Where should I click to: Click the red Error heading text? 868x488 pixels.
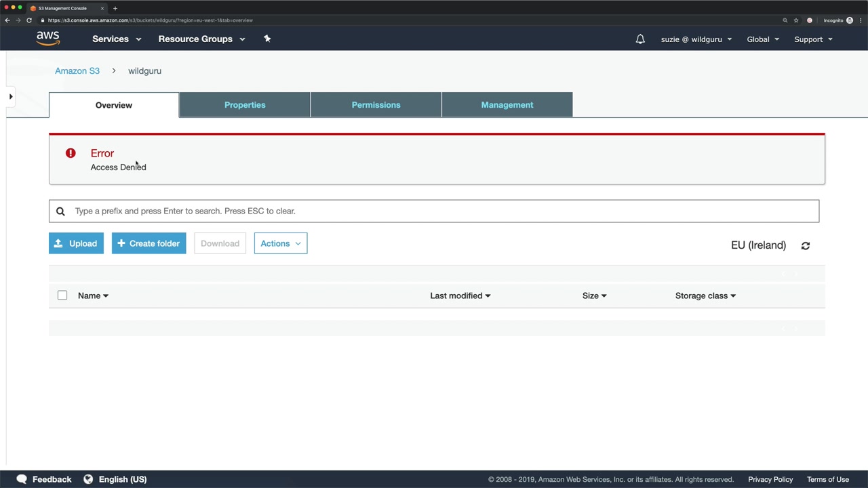(102, 153)
